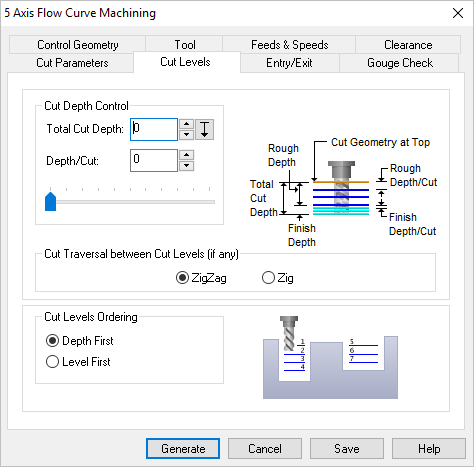The width and height of the screenshot is (474, 467).
Task: Click the 'Total Cut Depth:' label
Action: (85, 129)
